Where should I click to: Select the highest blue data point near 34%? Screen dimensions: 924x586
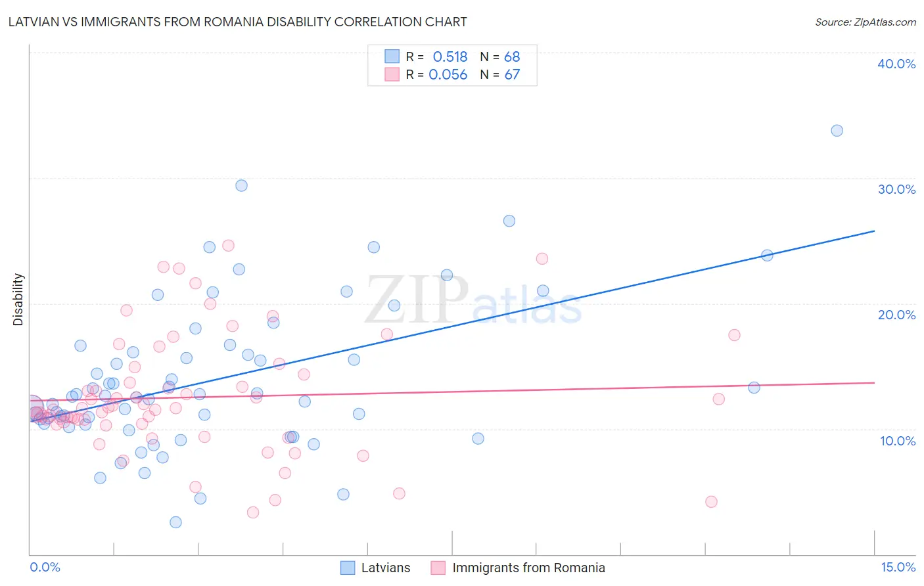837,131
